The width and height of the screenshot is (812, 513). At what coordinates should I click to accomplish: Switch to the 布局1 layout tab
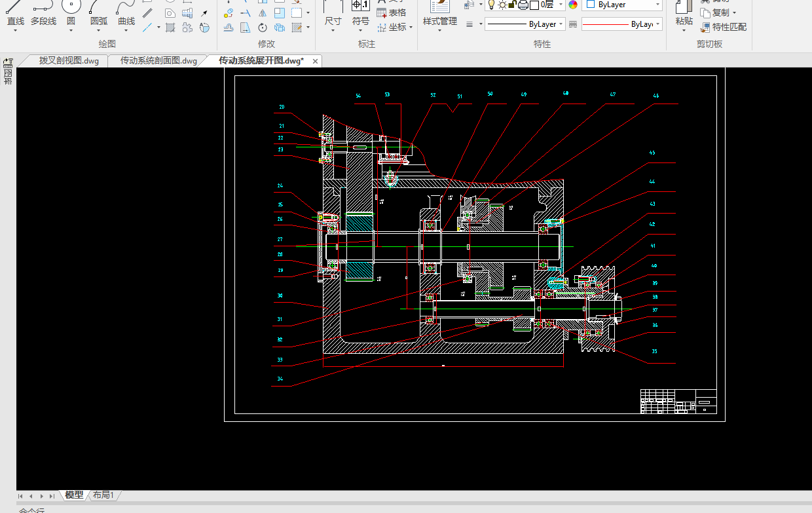(x=103, y=495)
